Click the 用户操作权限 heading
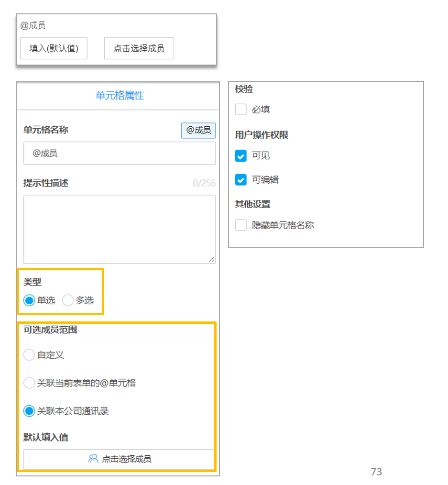 click(x=262, y=135)
